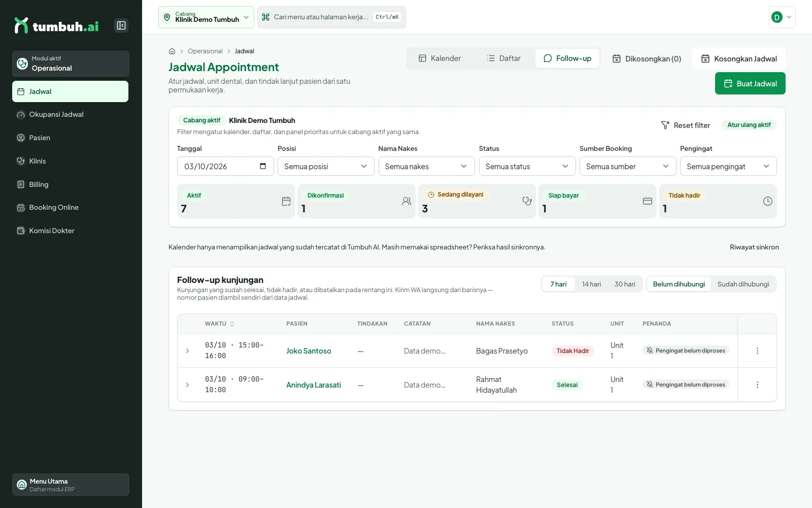Click the Dikonfirmasi stat card
This screenshot has width=812, height=508.
[x=356, y=201]
